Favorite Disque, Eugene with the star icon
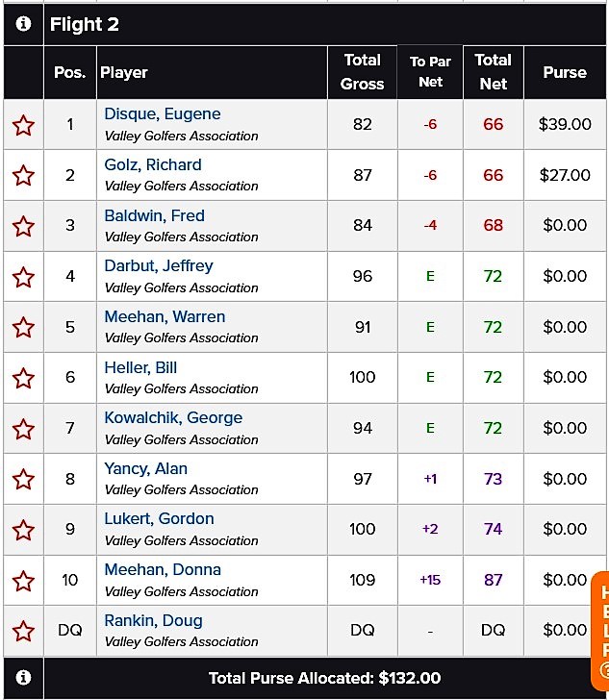This screenshot has width=609, height=700. point(23,125)
